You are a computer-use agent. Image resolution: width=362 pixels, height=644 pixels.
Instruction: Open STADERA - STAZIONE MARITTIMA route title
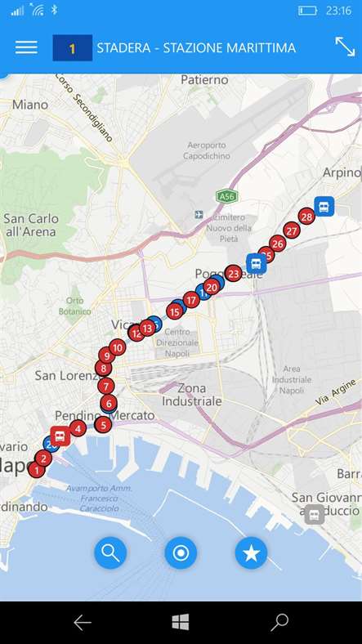[196, 48]
